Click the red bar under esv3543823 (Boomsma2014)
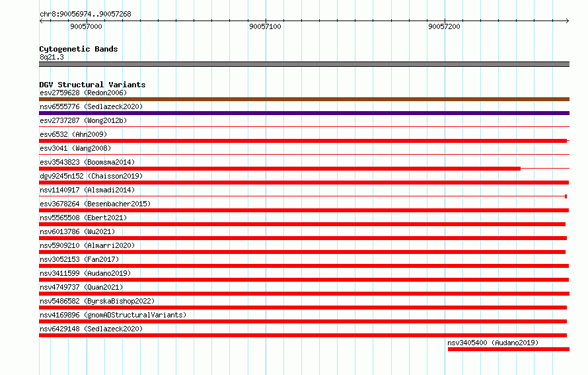The width and height of the screenshot is (588, 375). (x=279, y=169)
